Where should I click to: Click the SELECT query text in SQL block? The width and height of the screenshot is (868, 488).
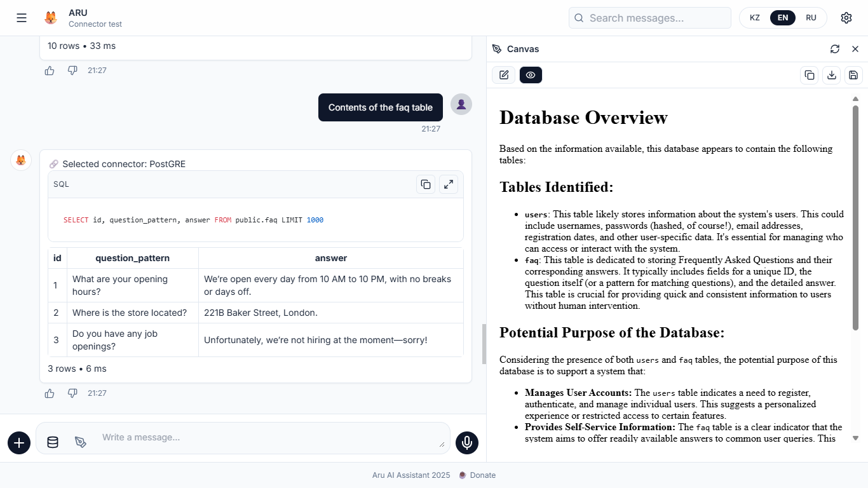coord(193,220)
